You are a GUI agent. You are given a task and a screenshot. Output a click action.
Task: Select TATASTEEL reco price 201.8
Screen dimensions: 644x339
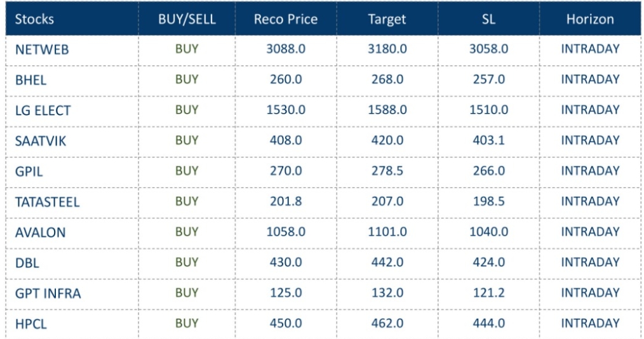click(286, 201)
